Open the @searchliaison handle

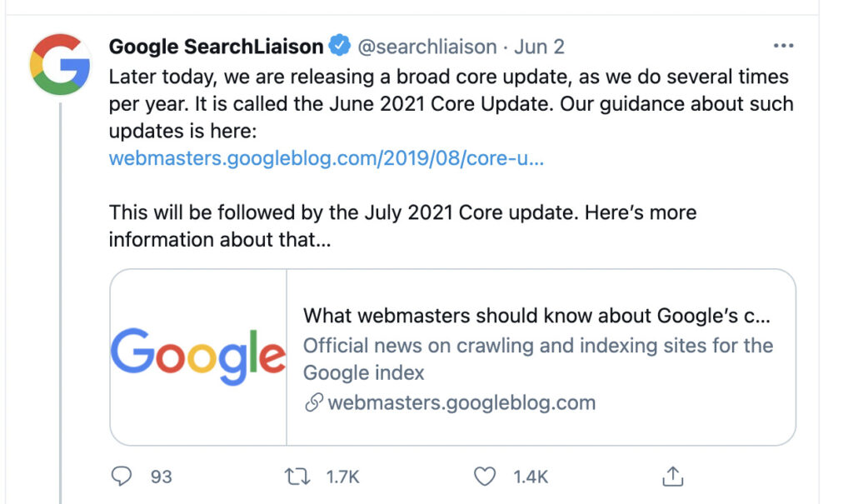(x=426, y=47)
